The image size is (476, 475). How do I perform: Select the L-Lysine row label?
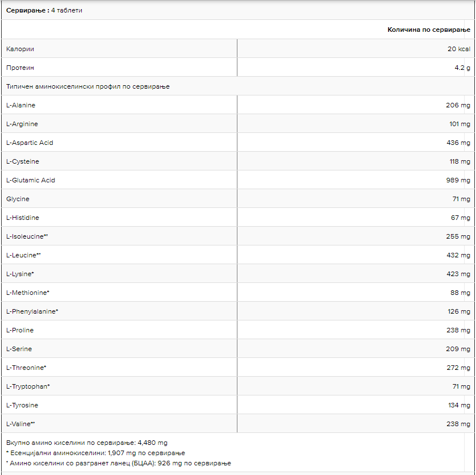coord(20,274)
